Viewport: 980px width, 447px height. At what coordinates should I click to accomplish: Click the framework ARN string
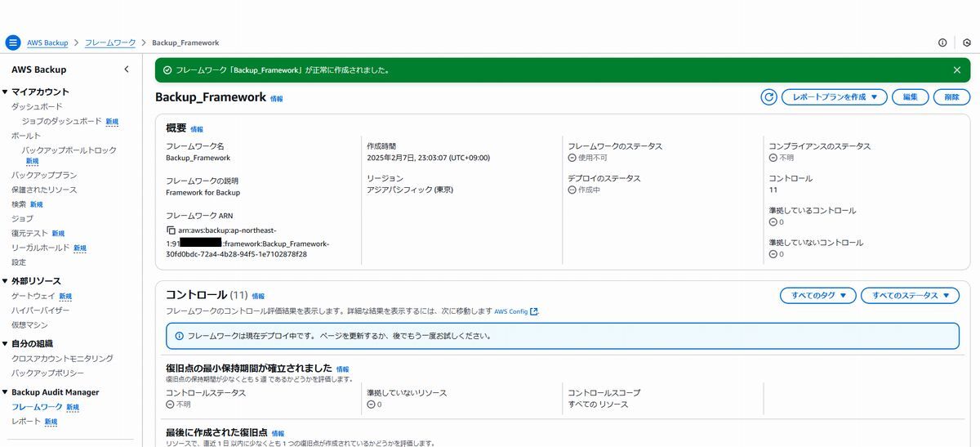[247, 243]
